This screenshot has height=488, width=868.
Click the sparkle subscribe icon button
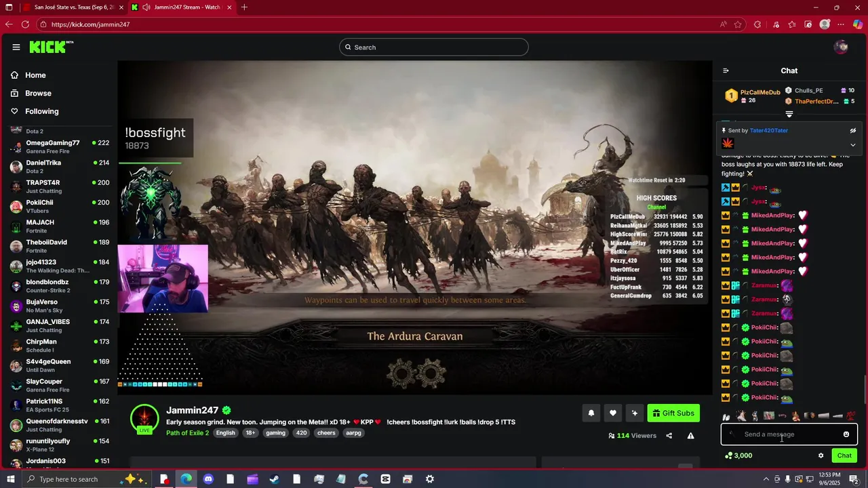635,413
